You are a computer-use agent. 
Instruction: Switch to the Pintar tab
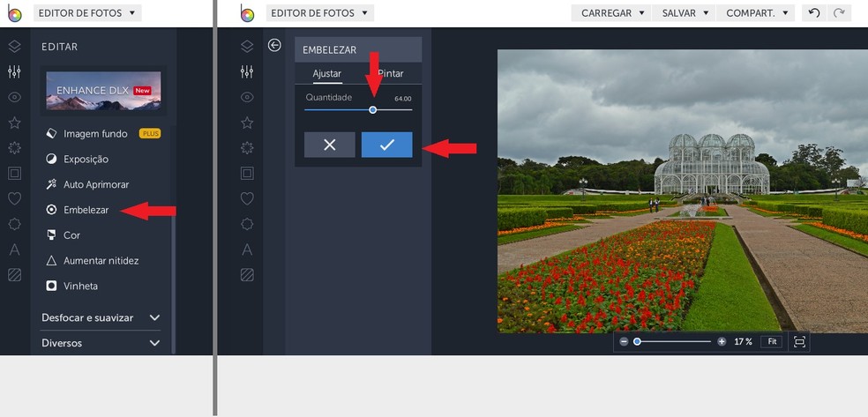coord(391,73)
